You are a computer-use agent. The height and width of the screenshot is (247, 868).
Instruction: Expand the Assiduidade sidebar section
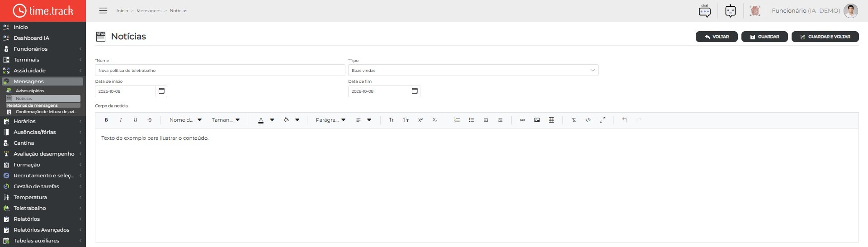[43, 71]
